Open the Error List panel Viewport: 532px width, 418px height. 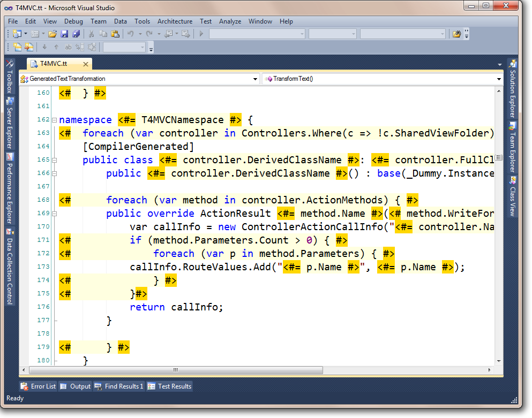click(x=38, y=386)
